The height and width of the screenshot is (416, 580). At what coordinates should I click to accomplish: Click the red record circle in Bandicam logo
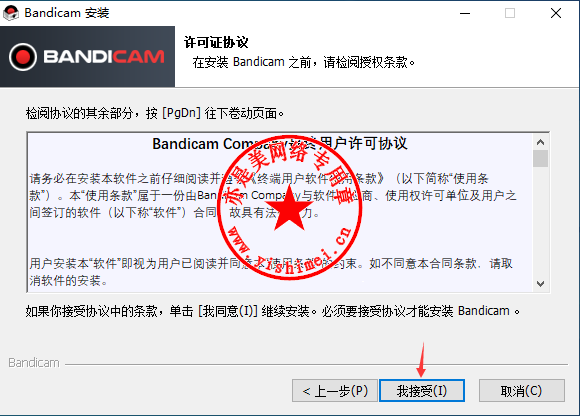(x=23, y=57)
